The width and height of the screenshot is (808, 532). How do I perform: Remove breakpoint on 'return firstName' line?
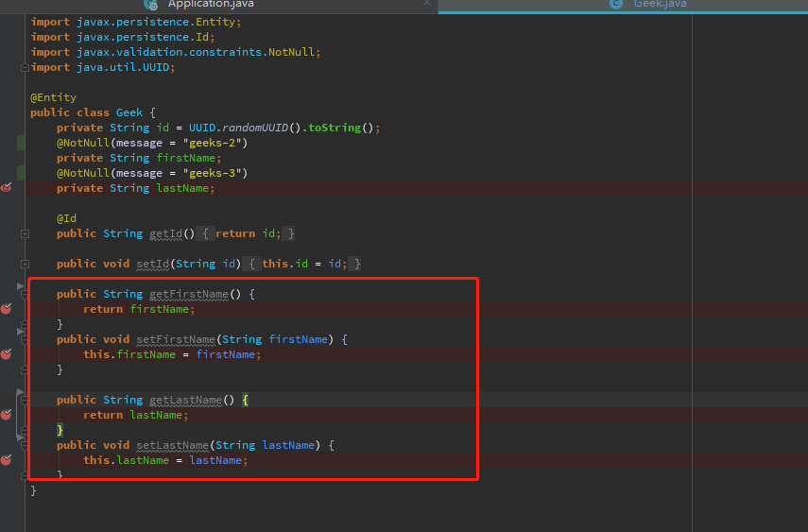(x=7, y=309)
